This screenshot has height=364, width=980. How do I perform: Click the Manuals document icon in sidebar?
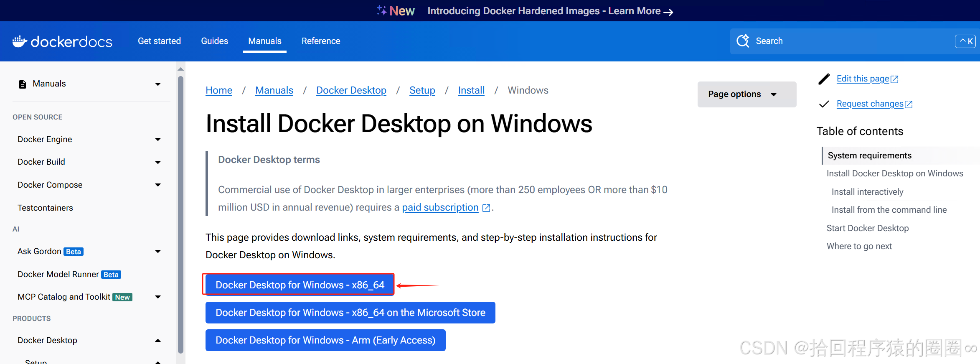(23, 84)
